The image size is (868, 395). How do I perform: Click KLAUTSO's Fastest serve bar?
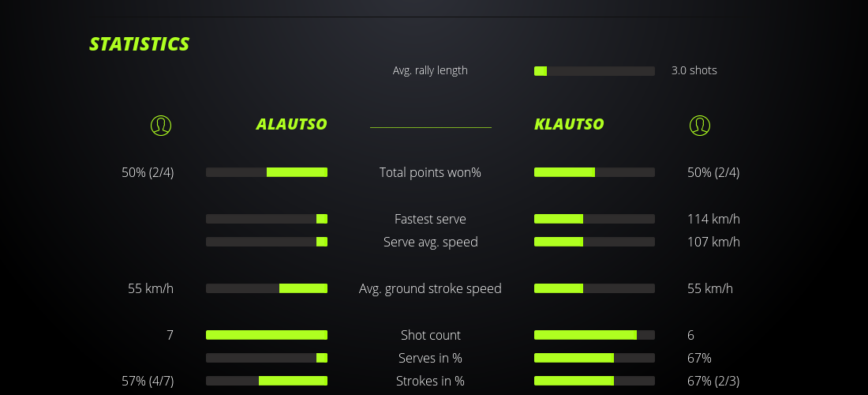[594, 219]
